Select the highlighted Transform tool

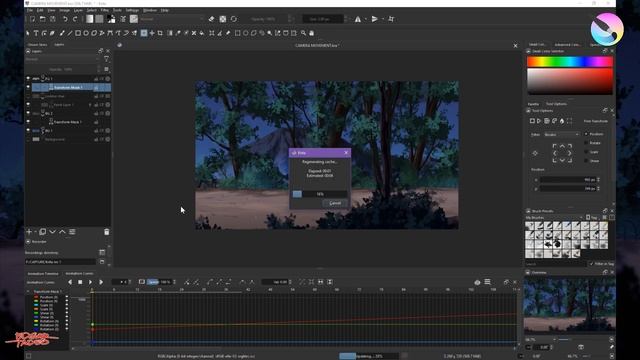click(x=144, y=33)
